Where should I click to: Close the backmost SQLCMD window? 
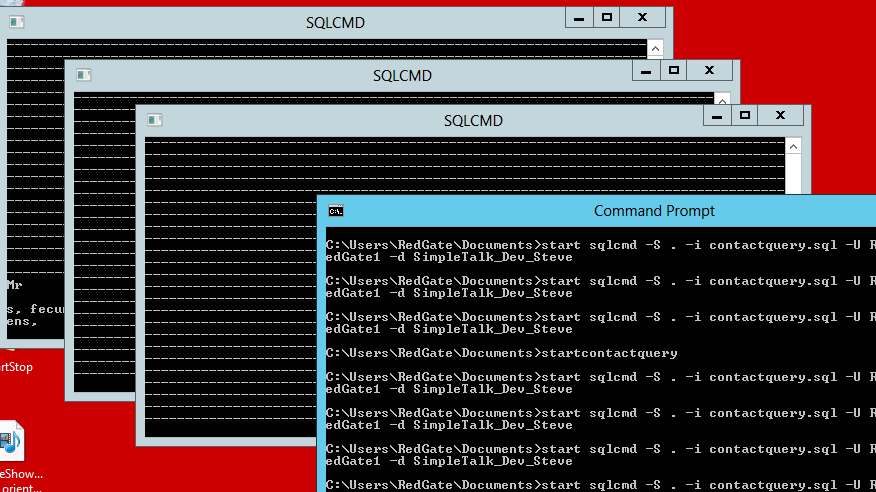pyautogui.click(x=643, y=17)
